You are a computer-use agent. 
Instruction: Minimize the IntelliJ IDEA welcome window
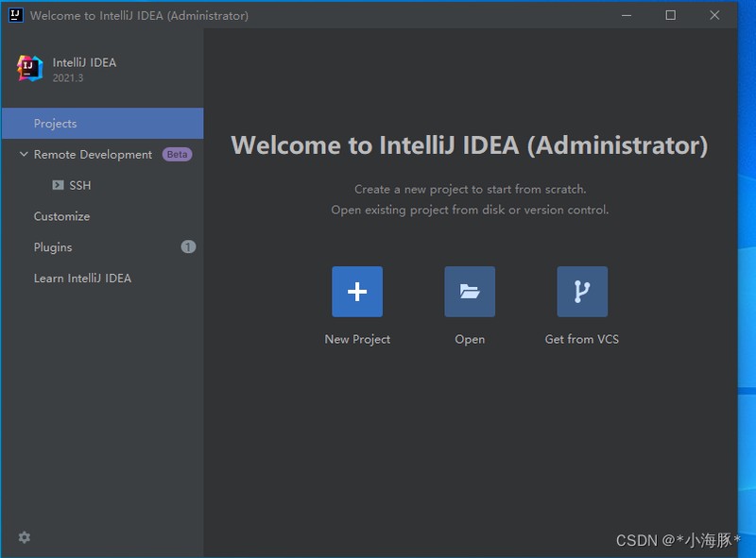627,15
